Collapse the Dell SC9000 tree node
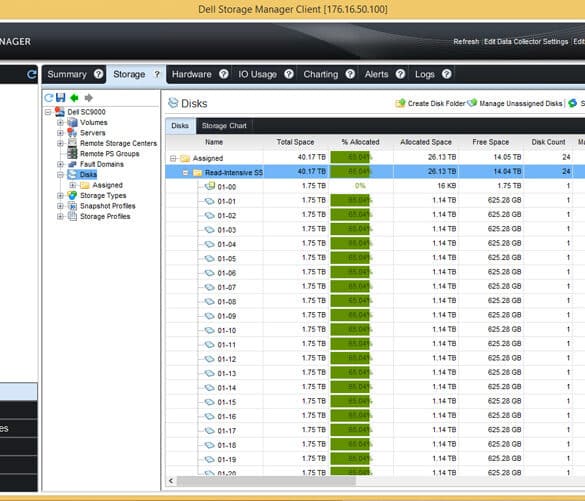The width and height of the screenshot is (585, 501). [x=48, y=112]
